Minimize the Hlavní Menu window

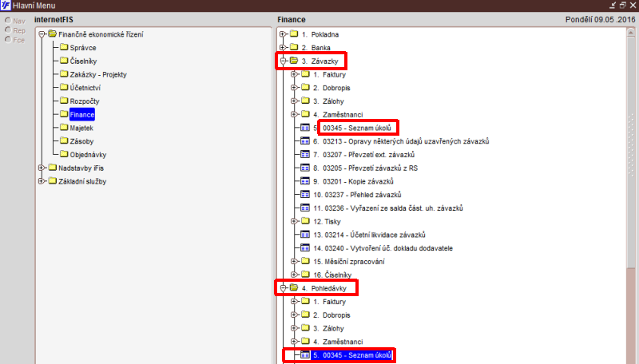click(613, 6)
